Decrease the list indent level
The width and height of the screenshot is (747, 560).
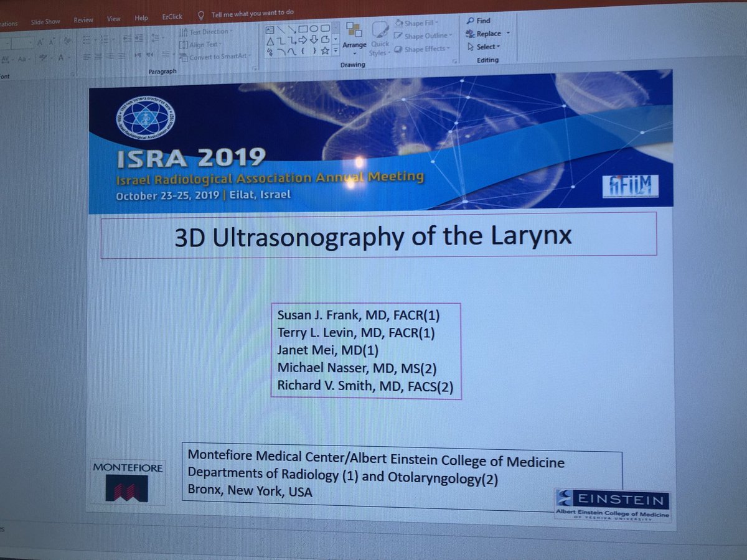tap(128, 39)
